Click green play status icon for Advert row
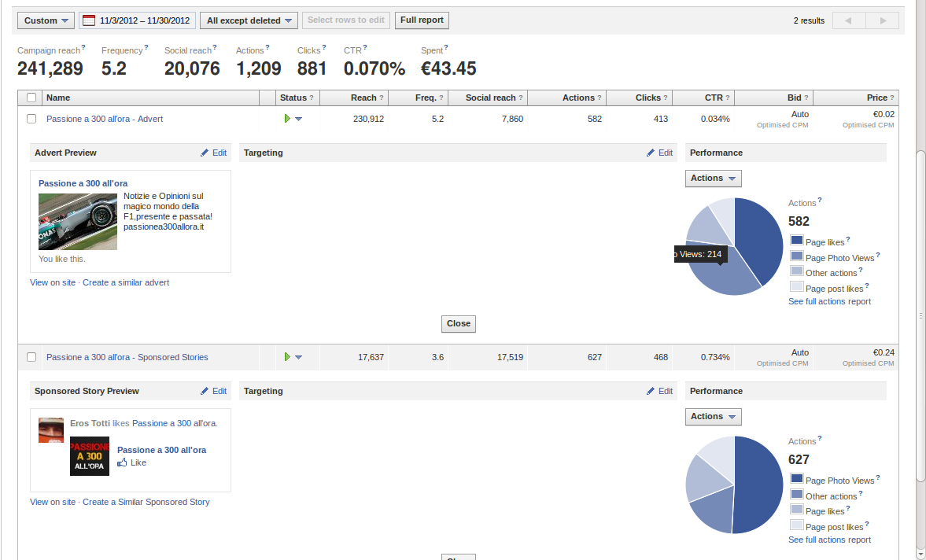 point(287,119)
